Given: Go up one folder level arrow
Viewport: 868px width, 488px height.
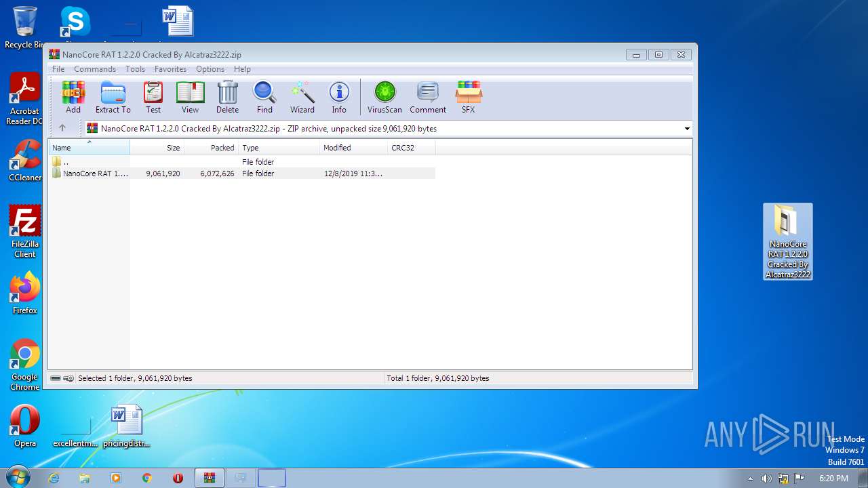Looking at the screenshot, I should 62,128.
